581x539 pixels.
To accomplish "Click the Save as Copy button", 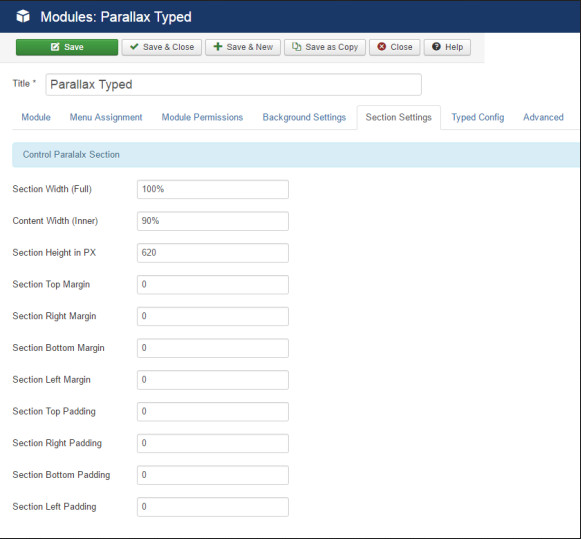I will [325, 47].
